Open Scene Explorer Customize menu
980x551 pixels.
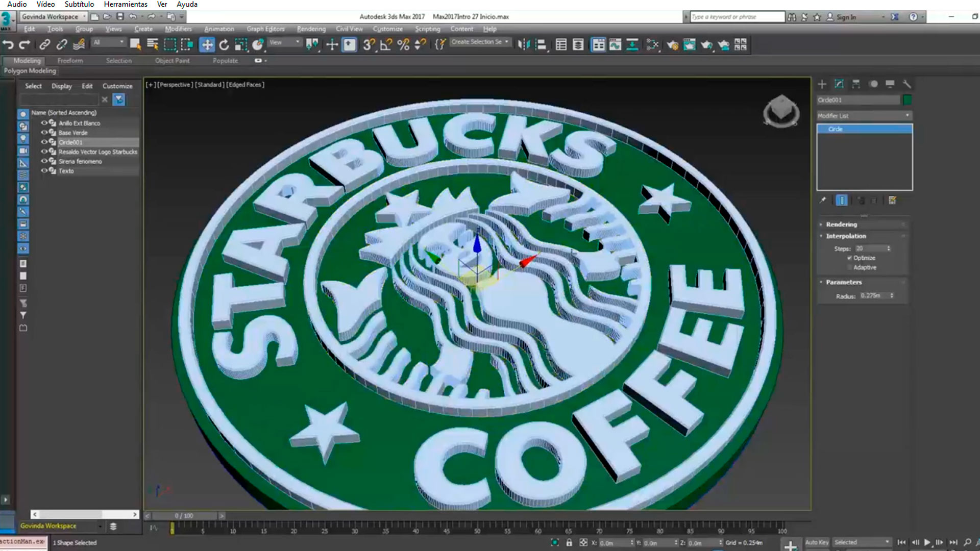coord(117,86)
